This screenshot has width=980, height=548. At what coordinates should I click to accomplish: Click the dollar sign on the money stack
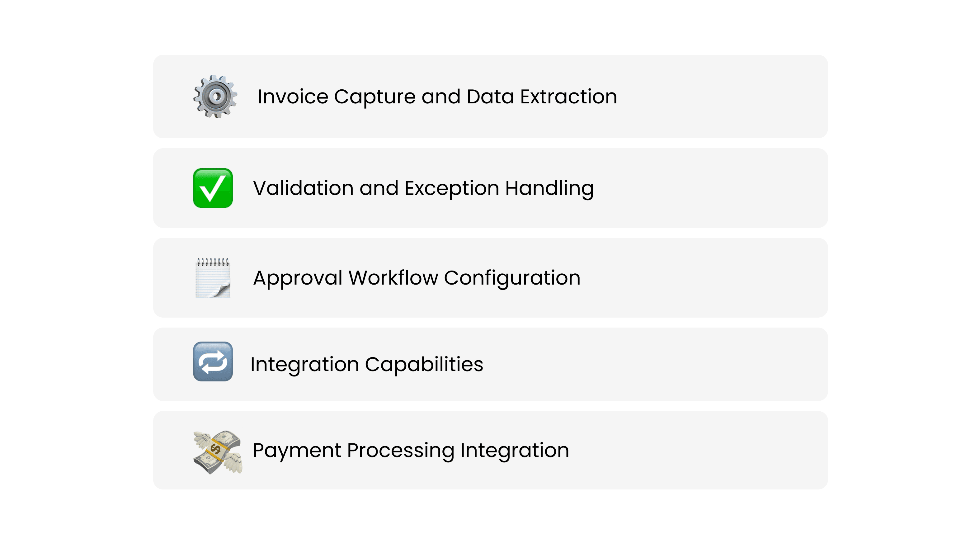click(x=216, y=449)
